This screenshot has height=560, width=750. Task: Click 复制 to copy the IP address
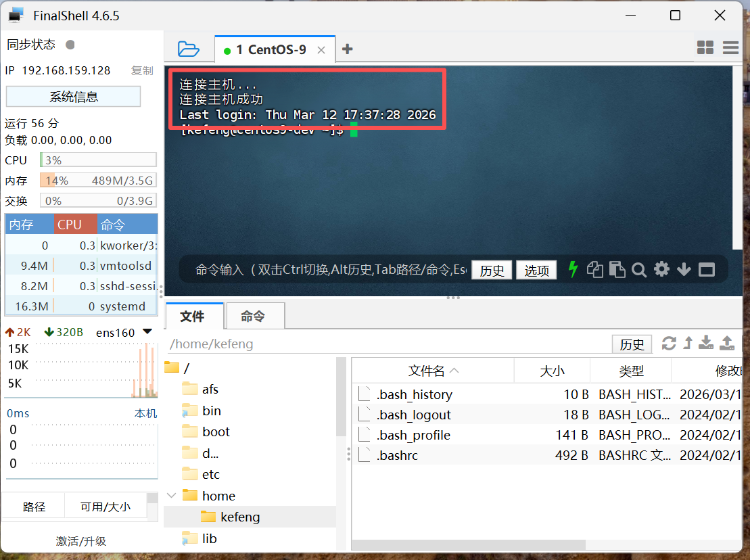tap(142, 71)
